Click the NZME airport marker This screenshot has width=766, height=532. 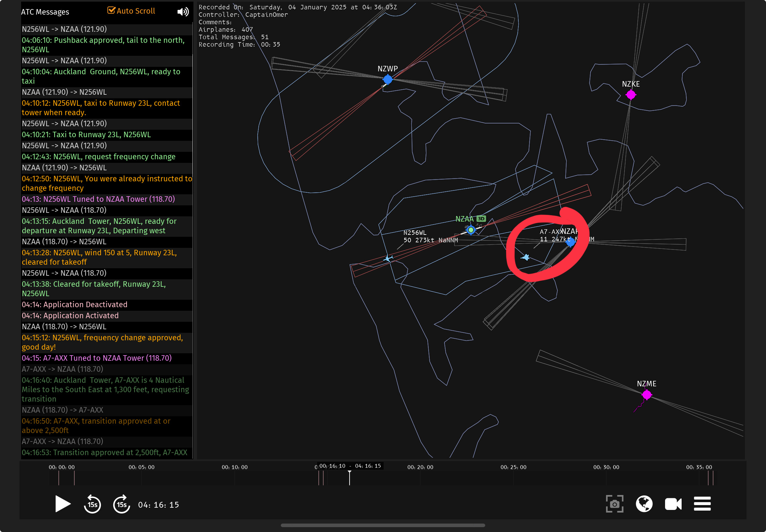[x=647, y=395]
